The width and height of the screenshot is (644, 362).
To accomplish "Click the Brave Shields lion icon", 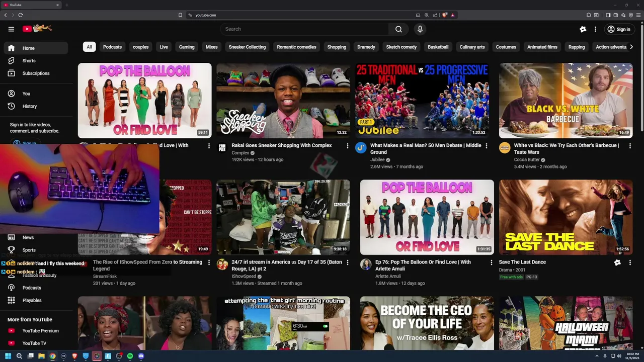I will click(445, 15).
